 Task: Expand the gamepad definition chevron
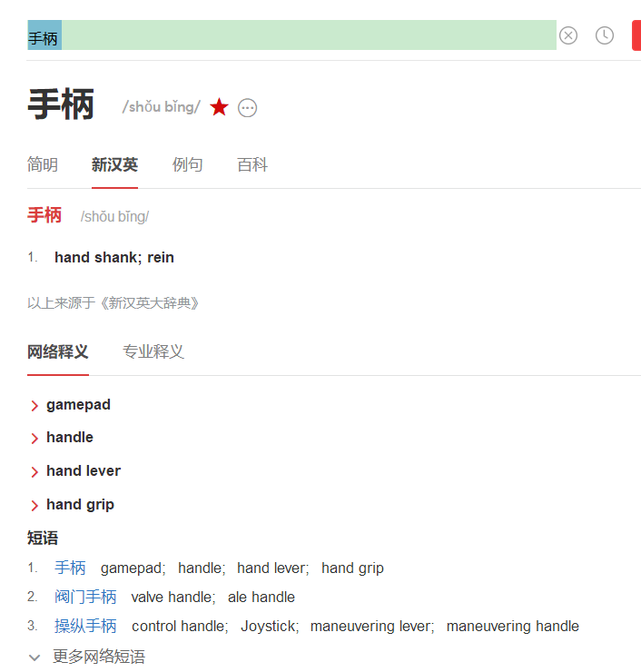pyautogui.click(x=35, y=405)
